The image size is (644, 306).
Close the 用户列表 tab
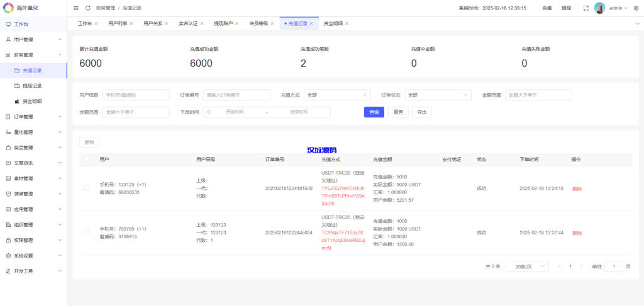coord(131,24)
